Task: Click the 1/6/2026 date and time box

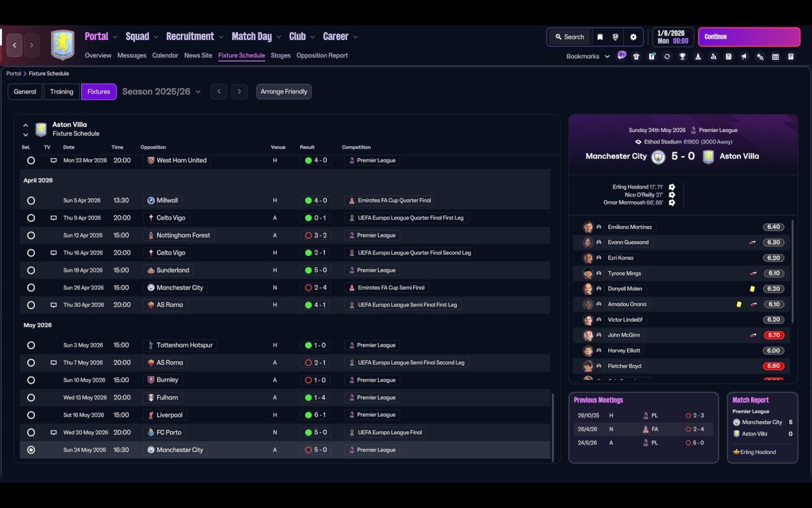Action: coord(672,37)
